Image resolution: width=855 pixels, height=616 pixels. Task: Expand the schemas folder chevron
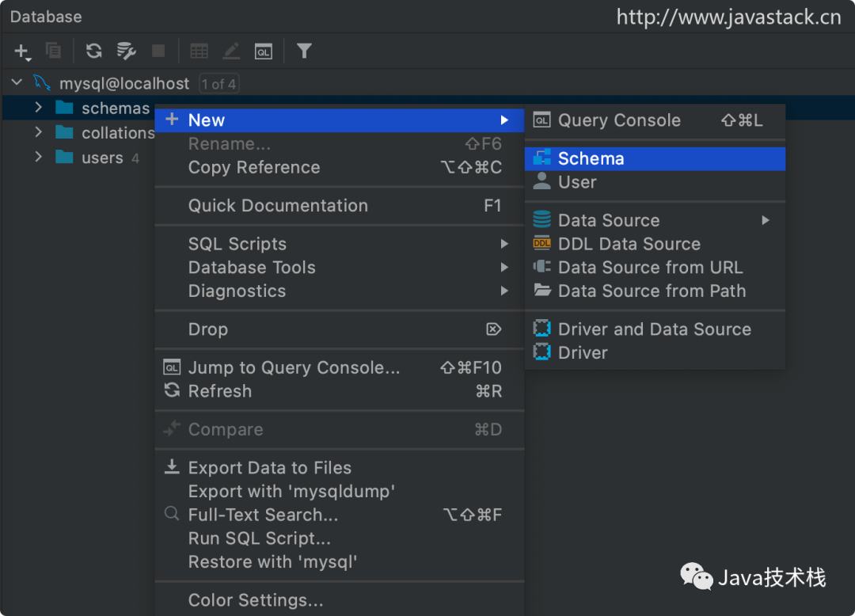click(38, 107)
